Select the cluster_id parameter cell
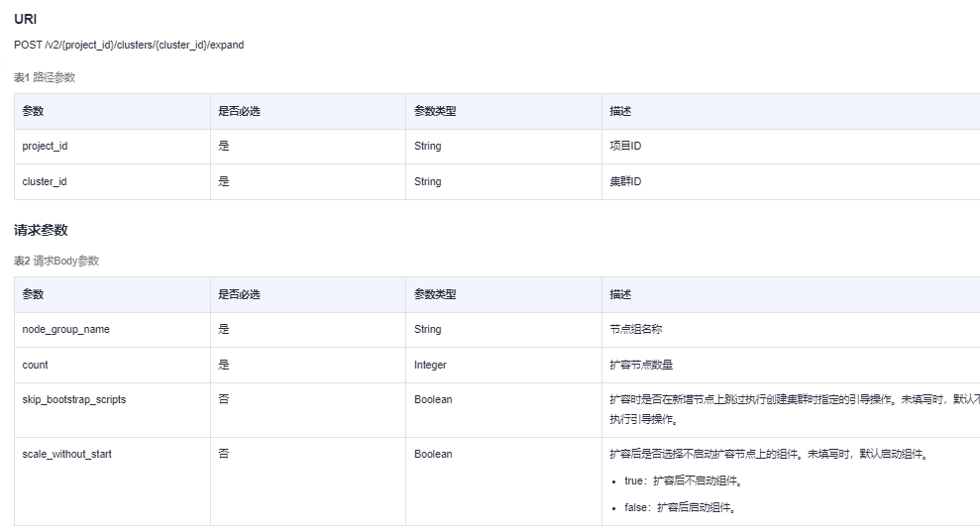 (45, 181)
